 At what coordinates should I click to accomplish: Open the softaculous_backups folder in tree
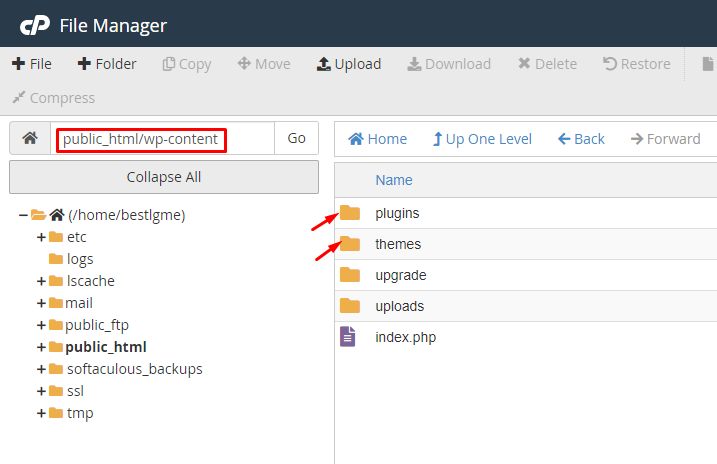[134, 369]
